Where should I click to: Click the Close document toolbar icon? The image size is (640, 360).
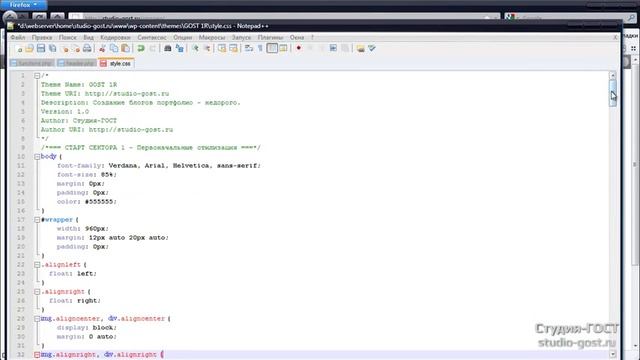click(x=65, y=49)
